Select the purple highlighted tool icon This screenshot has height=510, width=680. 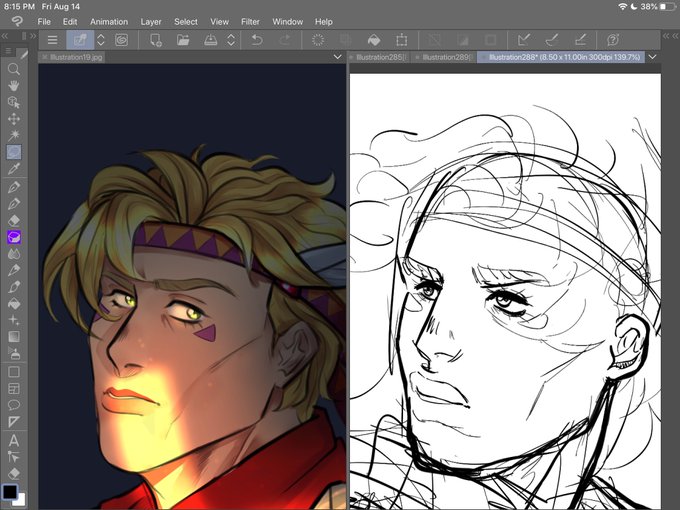14,237
